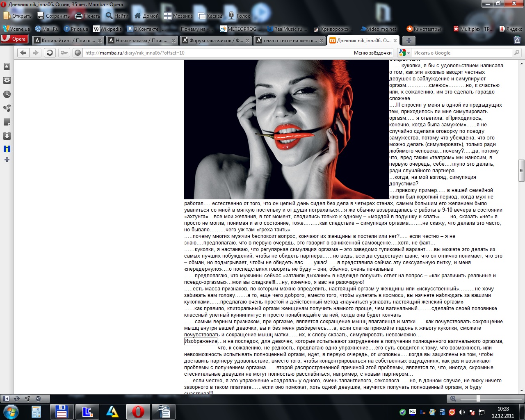Add a panel with the sidebar plus
Viewport: 525px width, 420px height.
(7, 160)
